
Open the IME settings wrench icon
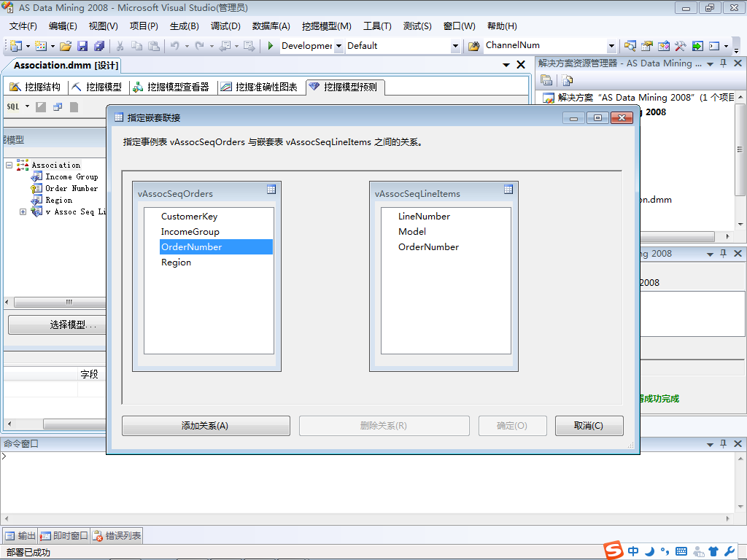click(729, 551)
